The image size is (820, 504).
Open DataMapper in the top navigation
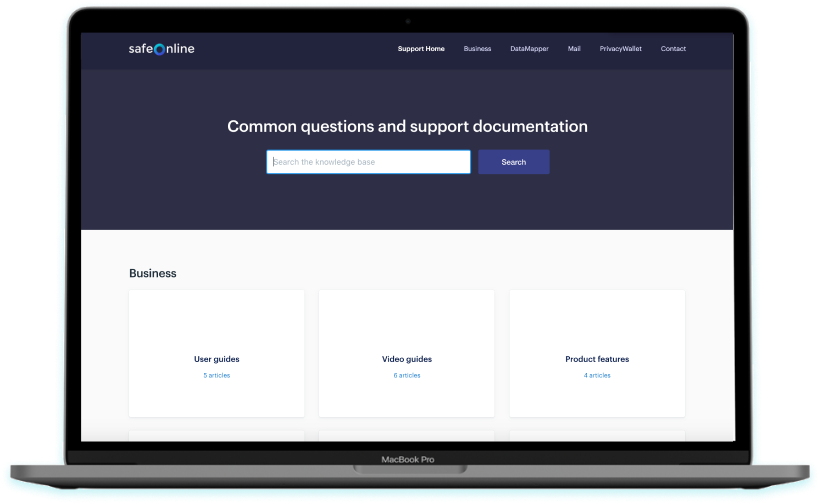pos(529,49)
